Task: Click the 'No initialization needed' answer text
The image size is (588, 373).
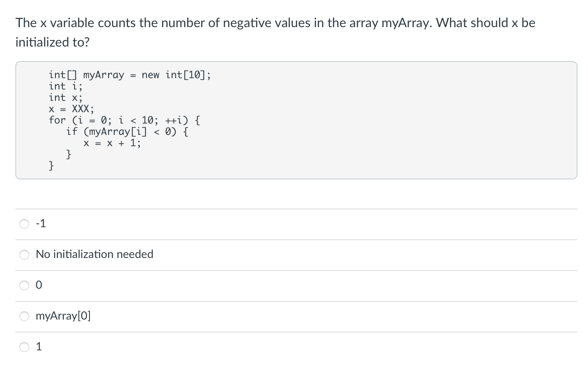Action: click(95, 254)
